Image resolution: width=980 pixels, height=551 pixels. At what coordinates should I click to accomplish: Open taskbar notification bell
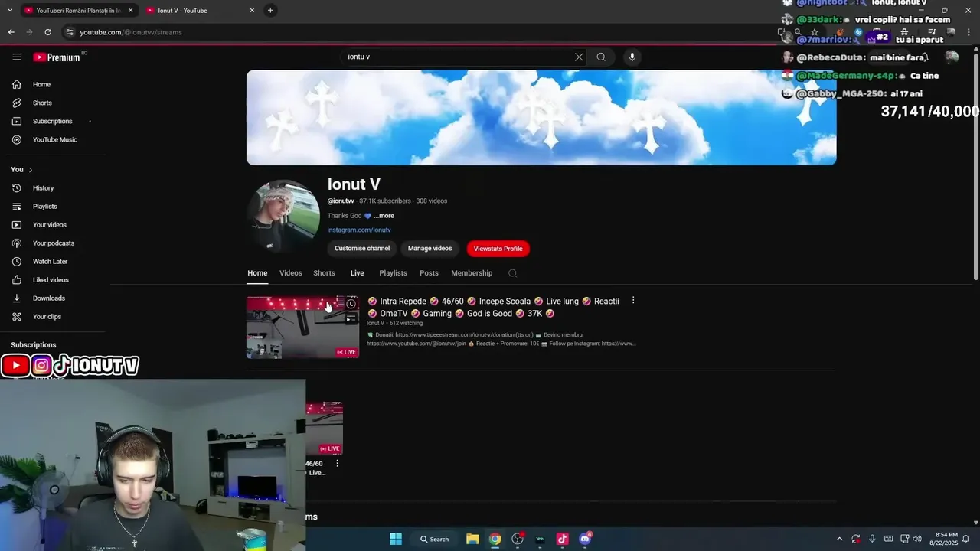tap(965, 539)
